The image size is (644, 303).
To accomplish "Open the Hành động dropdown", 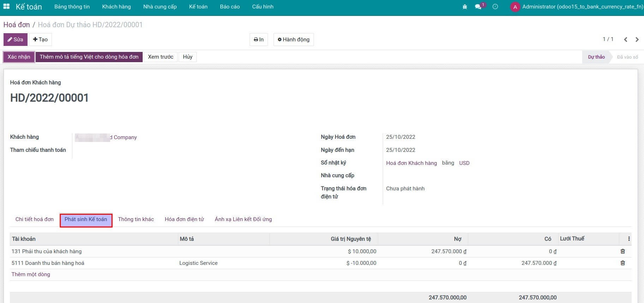I will 293,40.
